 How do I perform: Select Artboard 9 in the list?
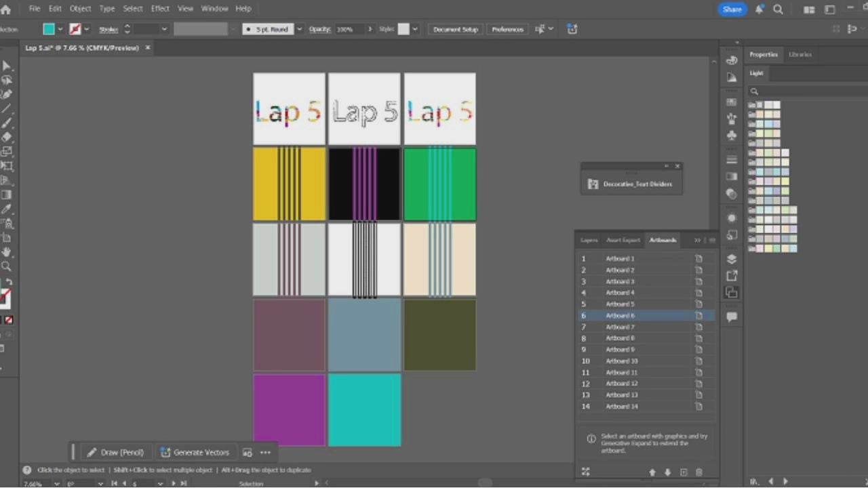pyautogui.click(x=620, y=350)
